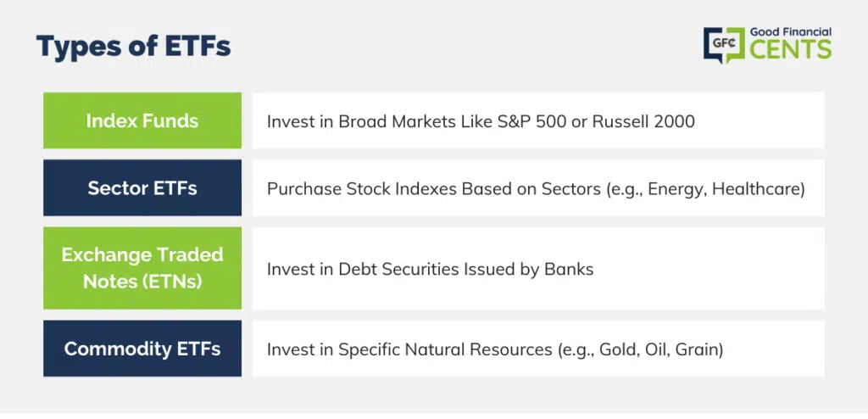Select the Purchase Stock Indexes description row

pos(538,188)
